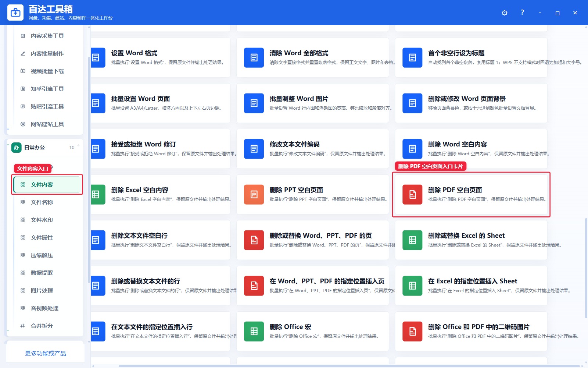This screenshot has height=368, width=588.
Task: Click the 内容采集工具 label text
Action: [47, 36]
